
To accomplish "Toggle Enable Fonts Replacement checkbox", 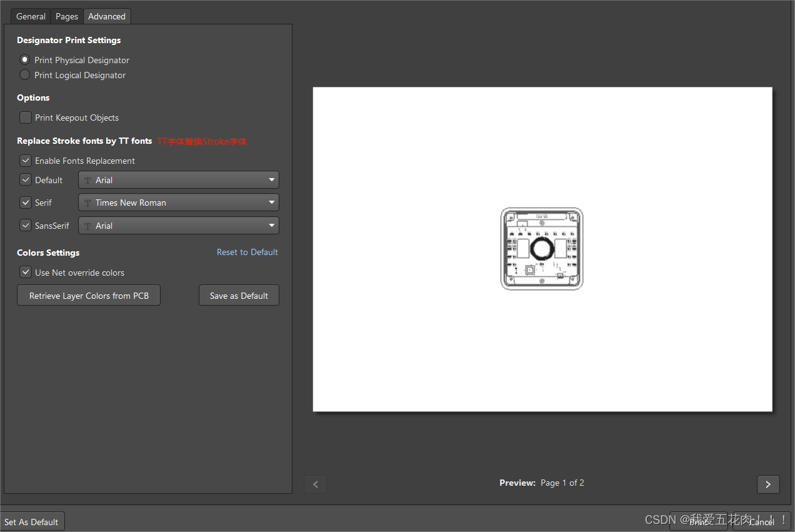I will [x=26, y=161].
